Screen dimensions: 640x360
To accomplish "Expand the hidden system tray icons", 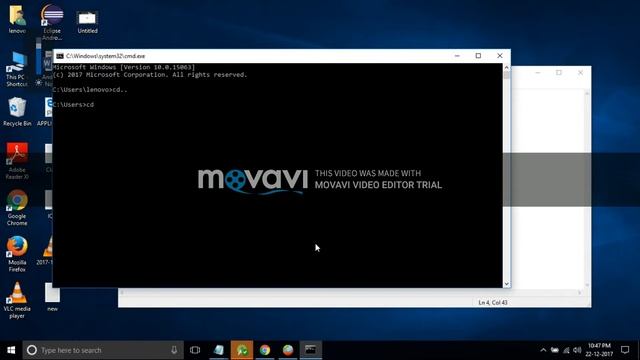I will pyautogui.click(x=543, y=350).
